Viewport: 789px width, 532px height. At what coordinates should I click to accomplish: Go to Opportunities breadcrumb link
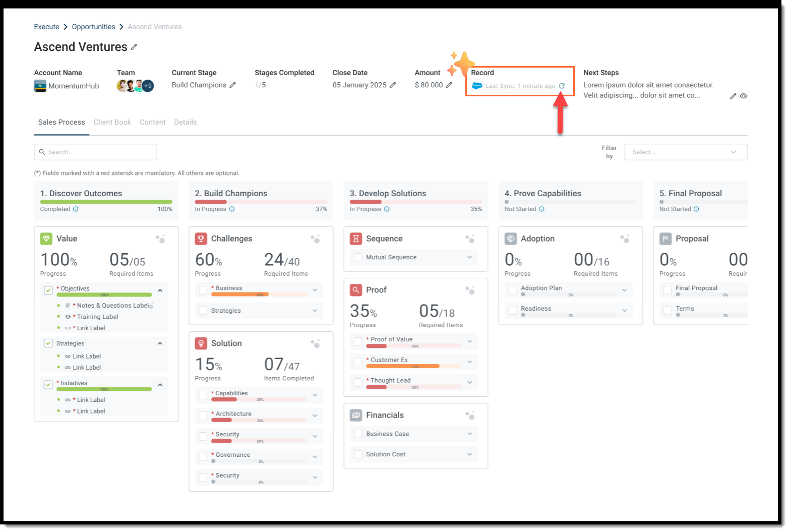pyautogui.click(x=93, y=27)
